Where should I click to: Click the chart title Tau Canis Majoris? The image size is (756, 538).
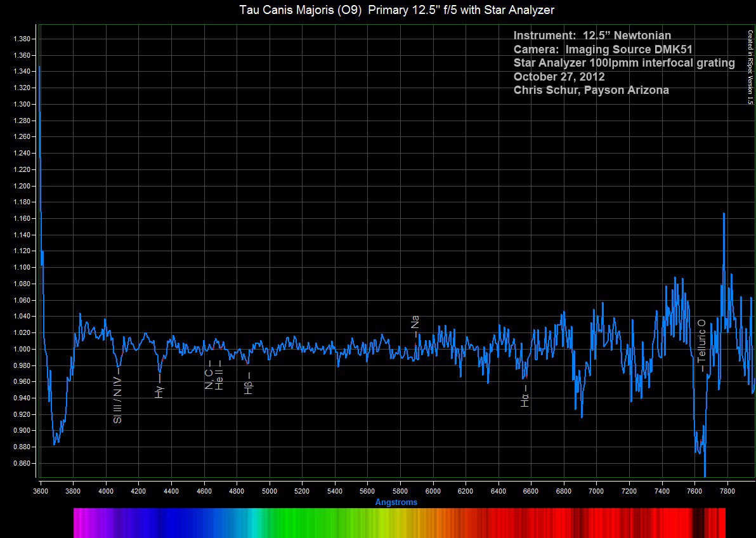coord(397,10)
